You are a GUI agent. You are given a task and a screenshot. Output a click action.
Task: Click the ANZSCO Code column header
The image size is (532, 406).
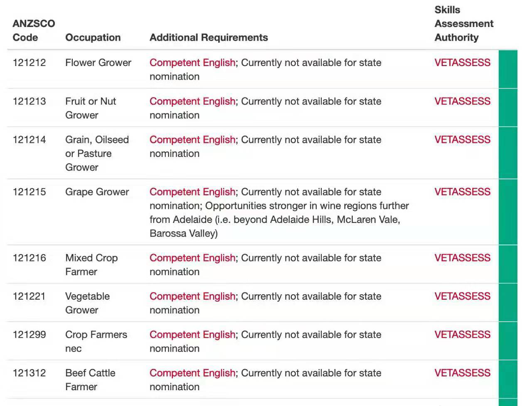coord(34,30)
